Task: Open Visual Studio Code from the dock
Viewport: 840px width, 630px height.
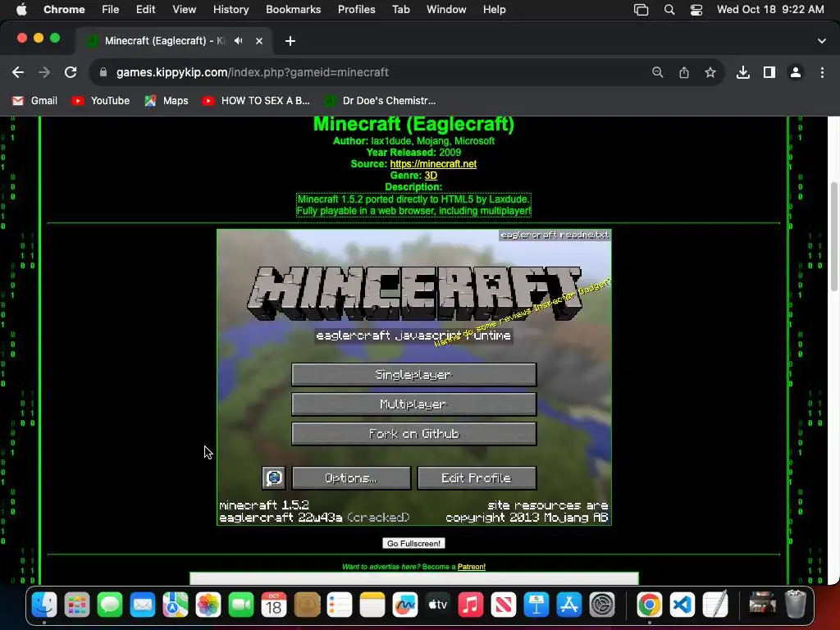Action: tap(682, 605)
